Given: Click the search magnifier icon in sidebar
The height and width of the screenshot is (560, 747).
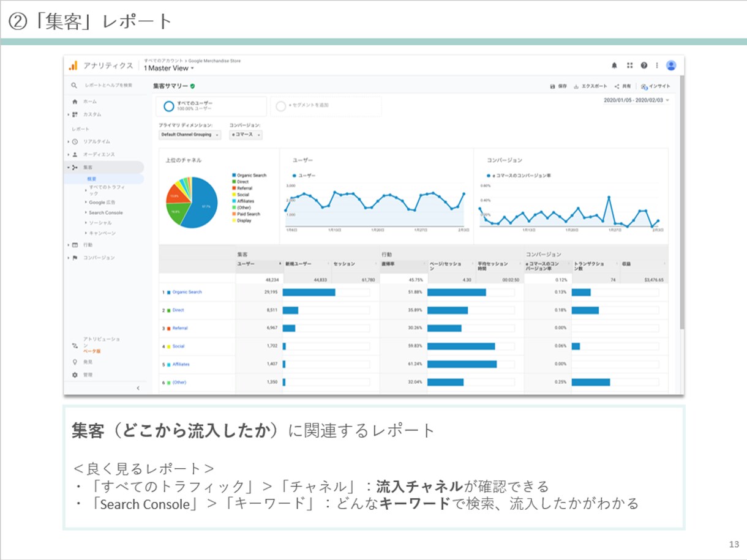Looking at the screenshot, I should tap(74, 85).
